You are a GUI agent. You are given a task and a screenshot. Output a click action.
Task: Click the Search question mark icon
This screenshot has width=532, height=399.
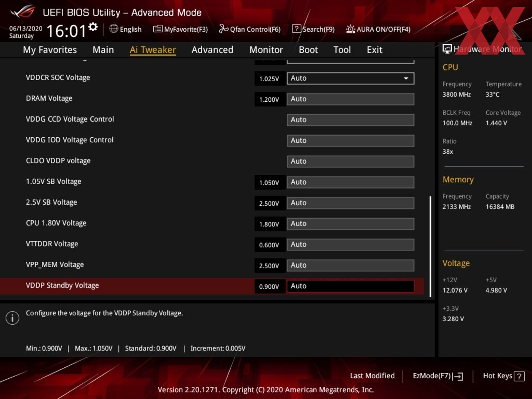pyautogui.click(x=297, y=29)
